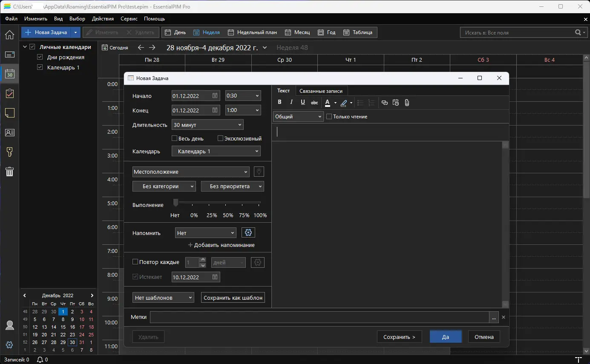This screenshot has width=590, height=364.
Task: Click the Сохранить > button
Action: pos(399,337)
